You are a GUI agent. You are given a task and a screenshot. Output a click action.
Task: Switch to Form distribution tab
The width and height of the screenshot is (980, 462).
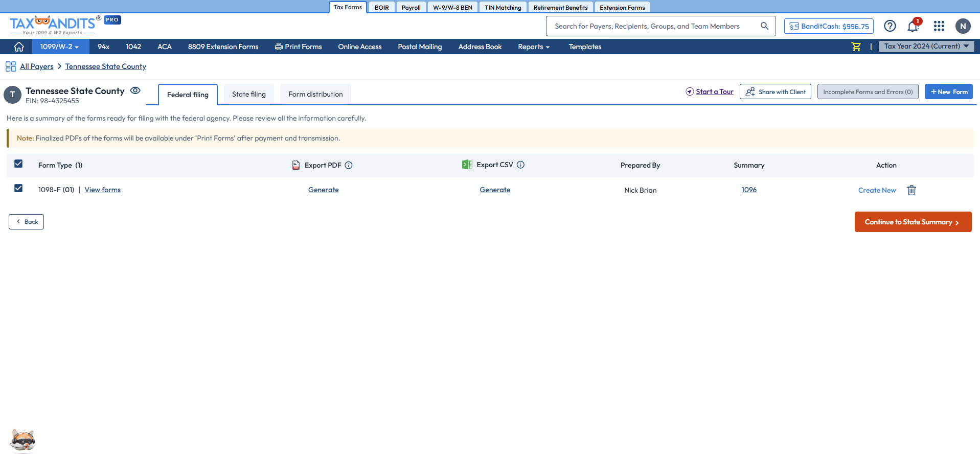point(315,94)
